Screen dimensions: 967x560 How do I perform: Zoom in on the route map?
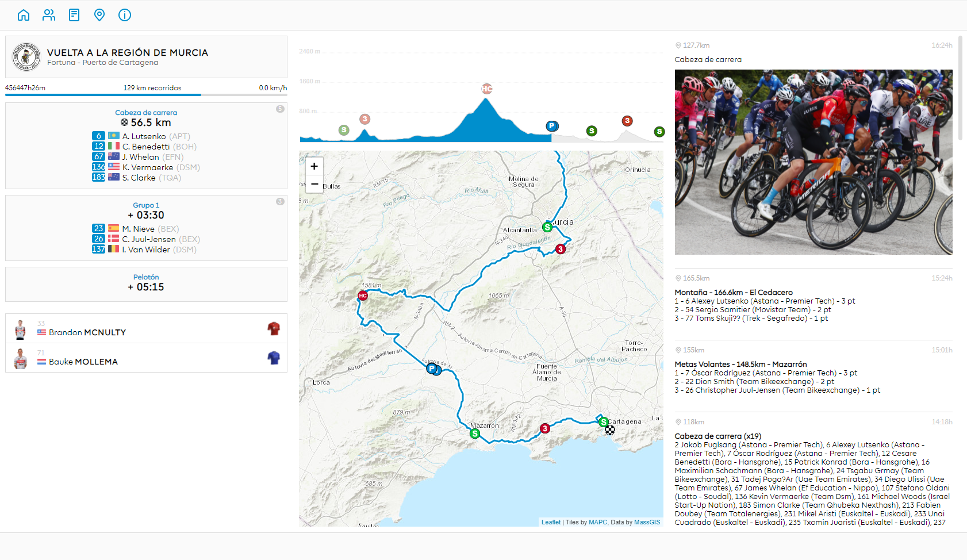coord(314,166)
